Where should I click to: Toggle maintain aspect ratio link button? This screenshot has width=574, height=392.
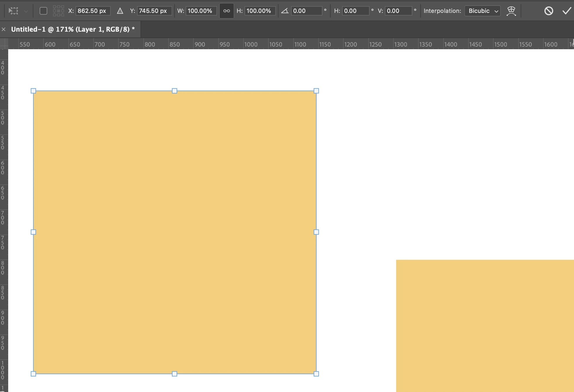coord(226,11)
